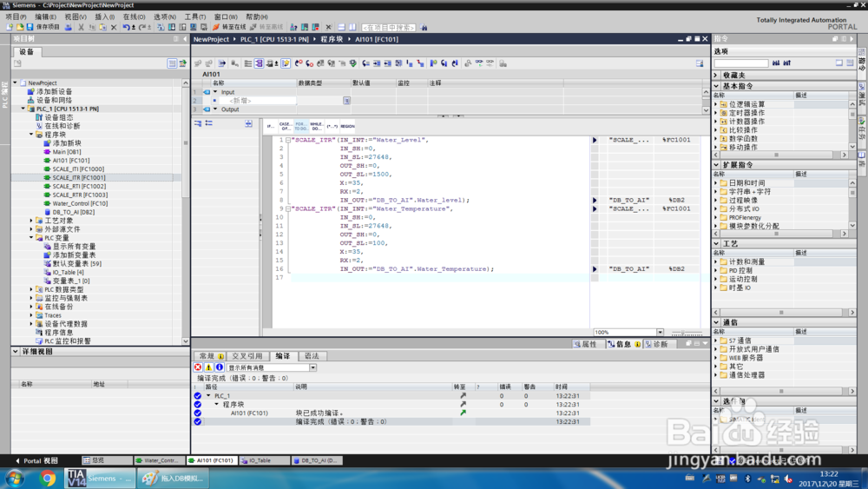
Task: Collapse the 基本指令 instructions section
Action: [716, 86]
